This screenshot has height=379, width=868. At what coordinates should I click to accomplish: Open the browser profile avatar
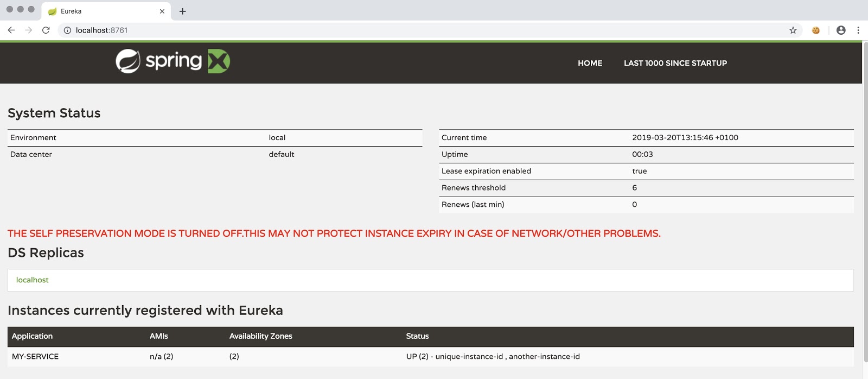[x=841, y=30]
